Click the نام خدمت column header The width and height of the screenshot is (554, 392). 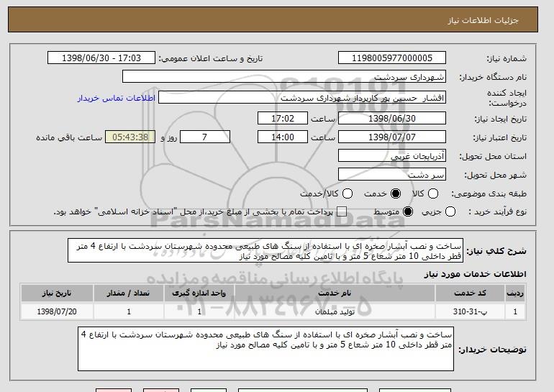[x=335, y=293]
